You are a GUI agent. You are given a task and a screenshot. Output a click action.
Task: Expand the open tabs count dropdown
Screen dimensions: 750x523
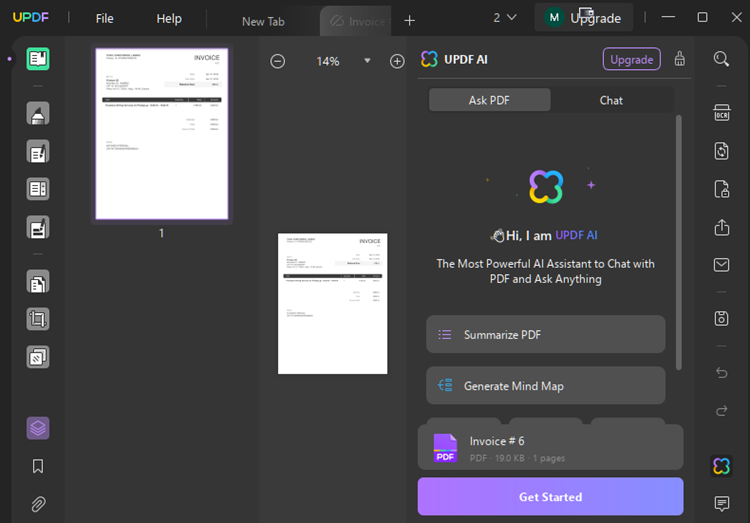505,18
